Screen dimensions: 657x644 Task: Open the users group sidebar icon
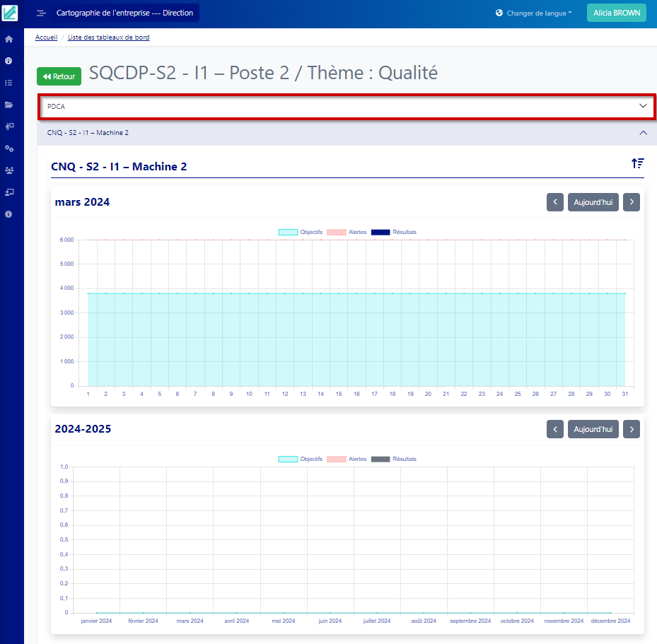coord(9,170)
